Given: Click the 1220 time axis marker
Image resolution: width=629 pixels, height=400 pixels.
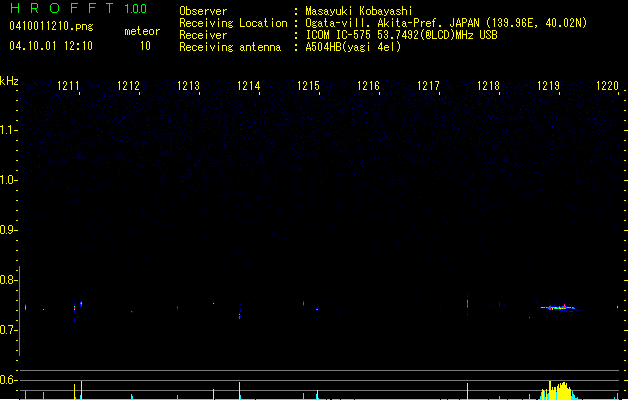Looking at the screenshot, I should coord(608,86).
